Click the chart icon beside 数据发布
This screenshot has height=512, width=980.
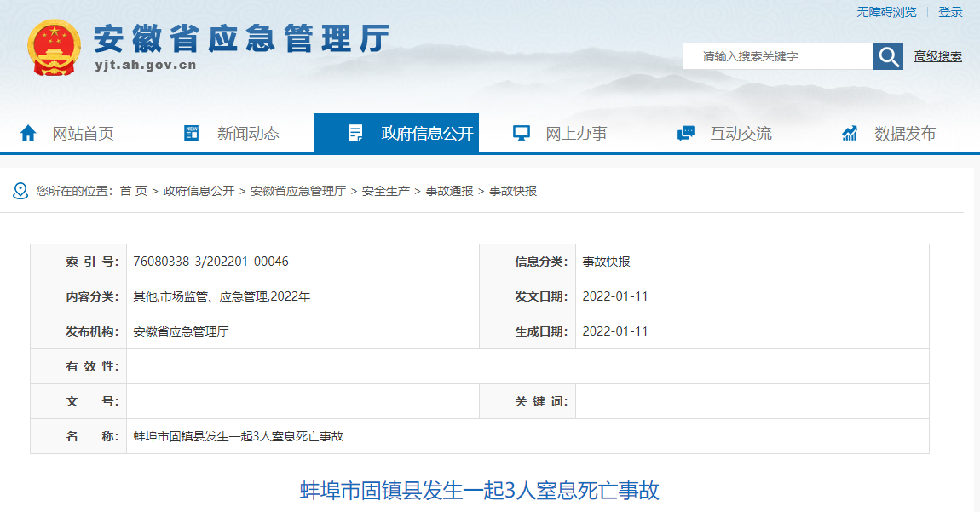point(850,133)
